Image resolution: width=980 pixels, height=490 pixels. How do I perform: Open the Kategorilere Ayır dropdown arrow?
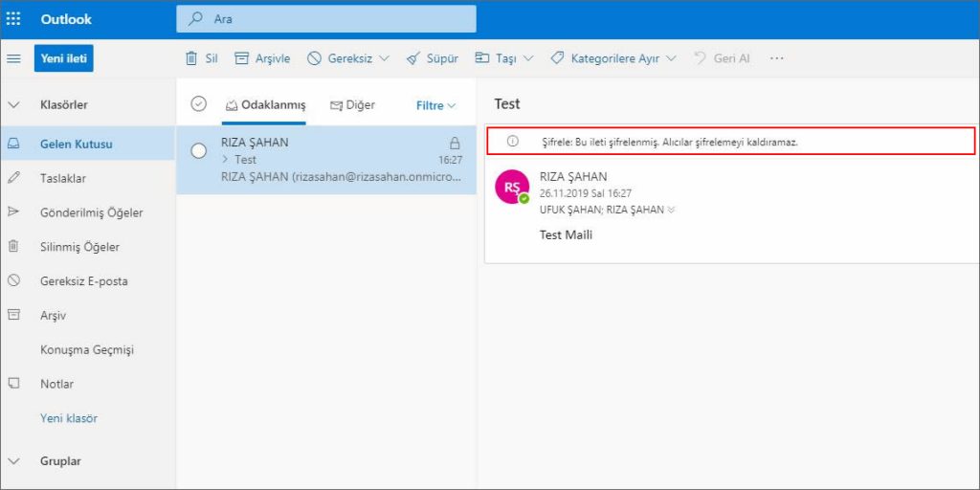point(671,58)
